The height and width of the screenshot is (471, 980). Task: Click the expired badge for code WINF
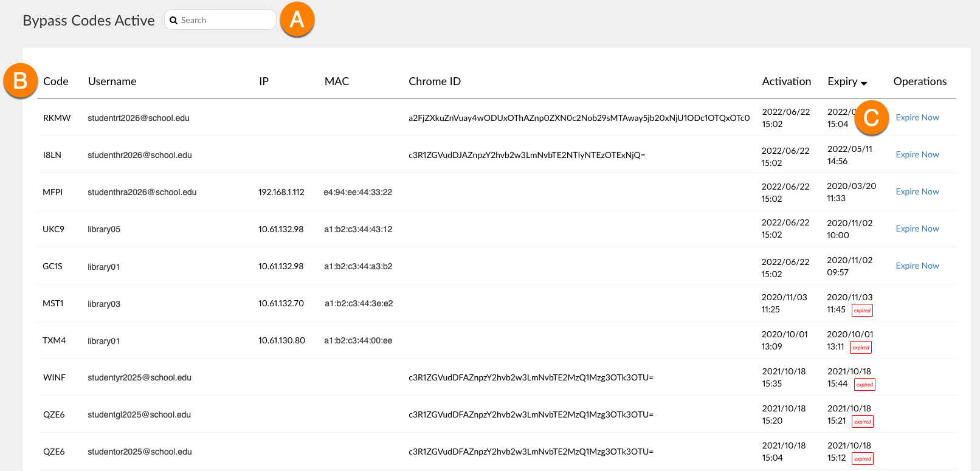(x=864, y=385)
